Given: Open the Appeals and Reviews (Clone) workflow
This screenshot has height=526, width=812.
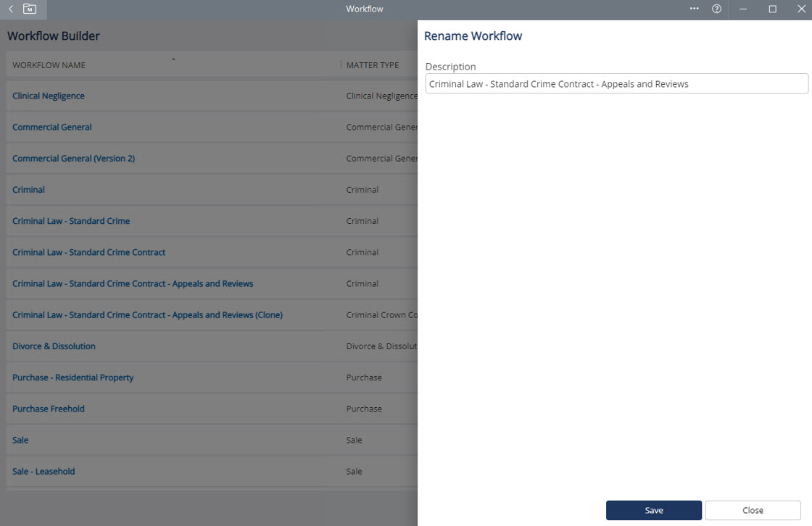Looking at the screenshot, I should click(147, 315).
